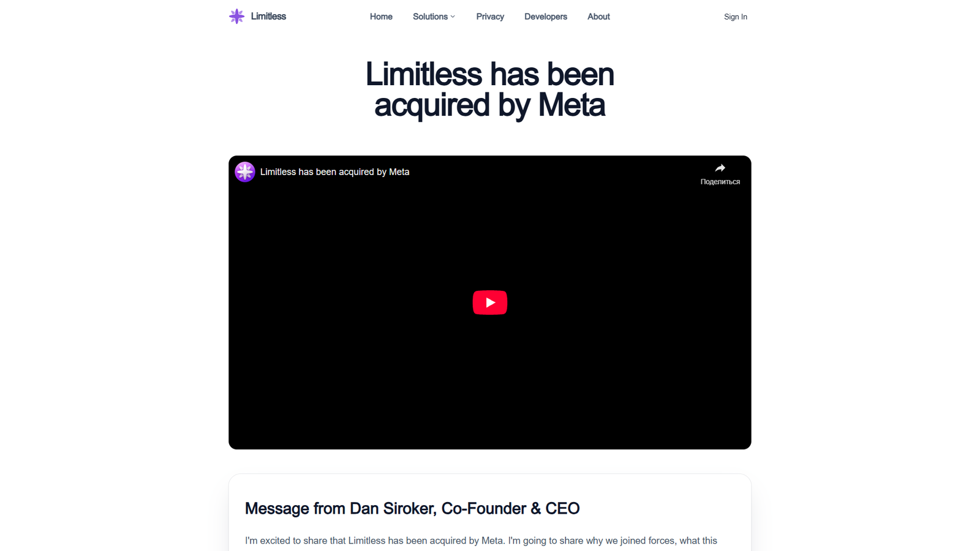Viewport: 980px width, 551px height.
Task: Click the Sign In link
Action: coord(736,17)
